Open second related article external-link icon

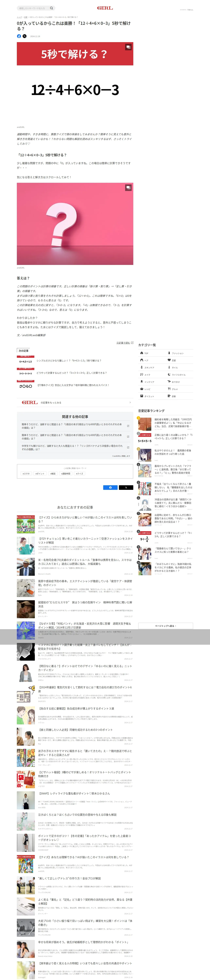(x=128, y=437)
